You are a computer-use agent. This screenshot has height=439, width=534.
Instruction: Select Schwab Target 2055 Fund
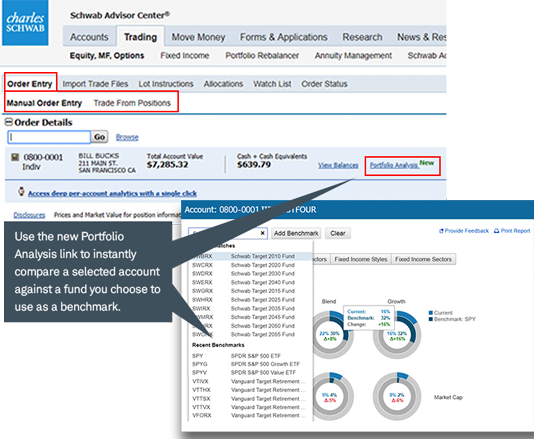point(251,334)
